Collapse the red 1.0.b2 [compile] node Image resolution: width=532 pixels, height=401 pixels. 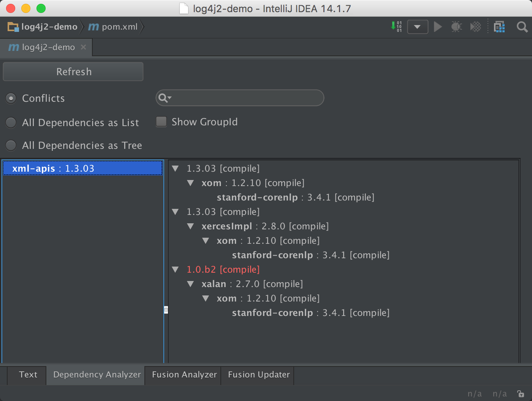(175, 270)
